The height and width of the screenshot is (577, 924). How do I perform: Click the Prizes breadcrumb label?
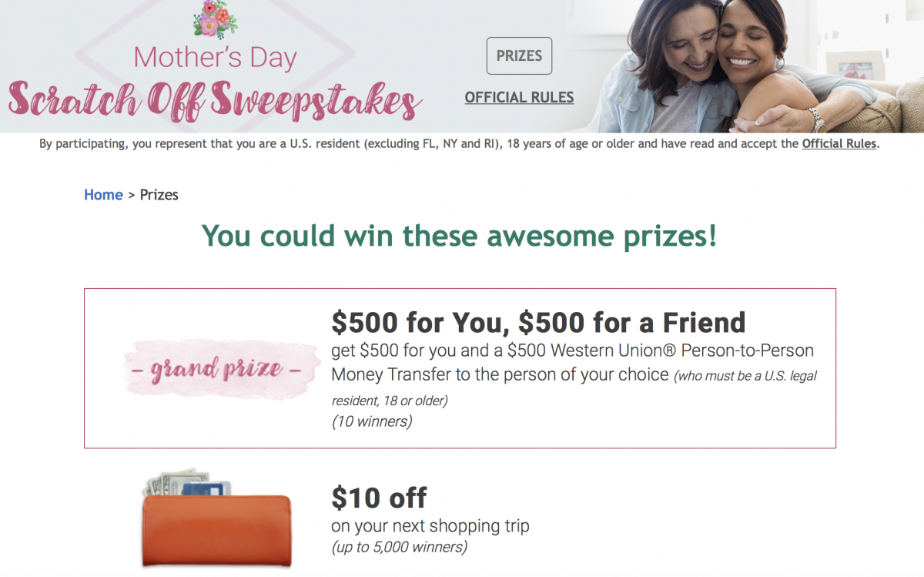coord(159,195)
